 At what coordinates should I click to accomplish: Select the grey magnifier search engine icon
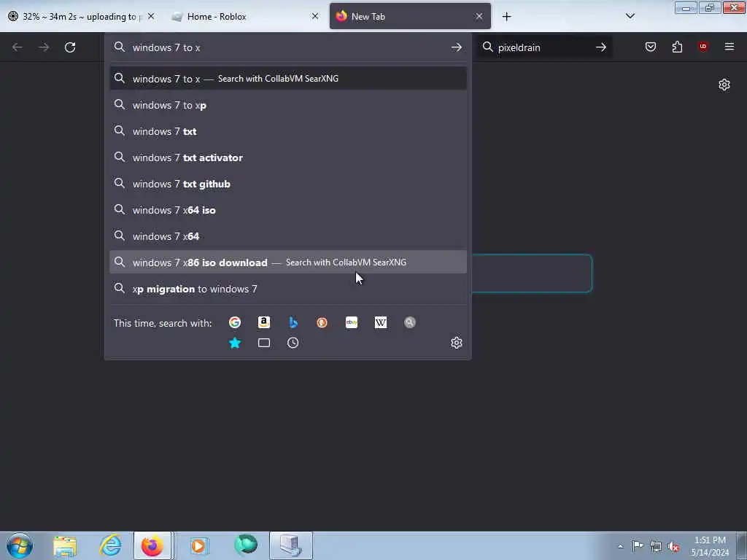click(410, 322)
